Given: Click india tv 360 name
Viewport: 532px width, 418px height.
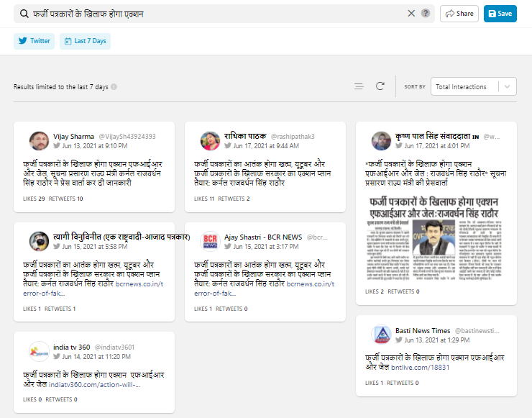Looking at the screenshot, I should point(72,347).
